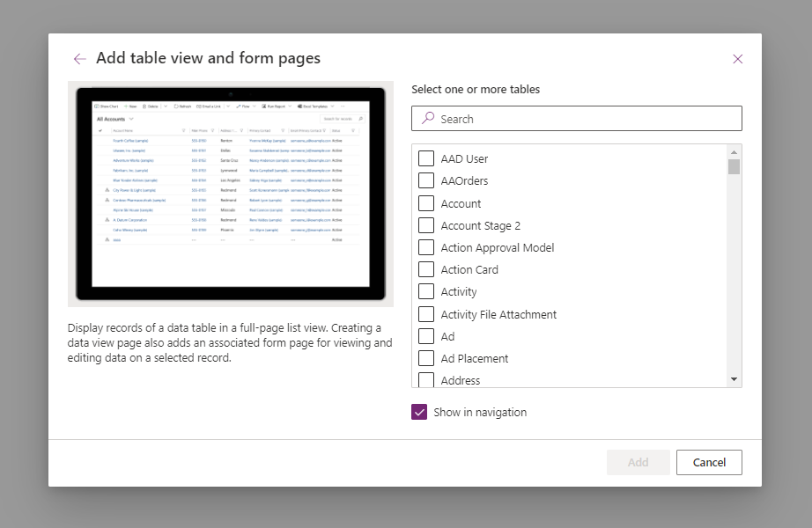Viewport: 812px width, 528px height.
Task: Close the Add table view dialog
Action: 738,59
